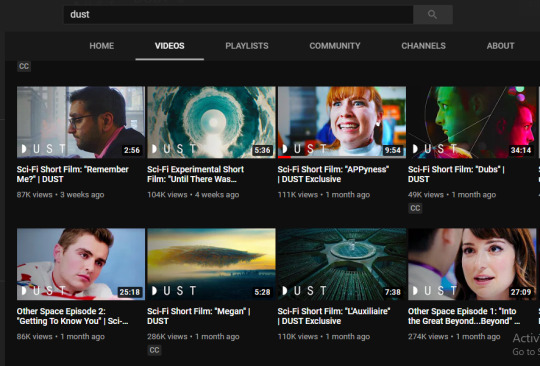The image size is (540, 366).
Task: Switch to the ABOUT tab
Action: (500, 46)
